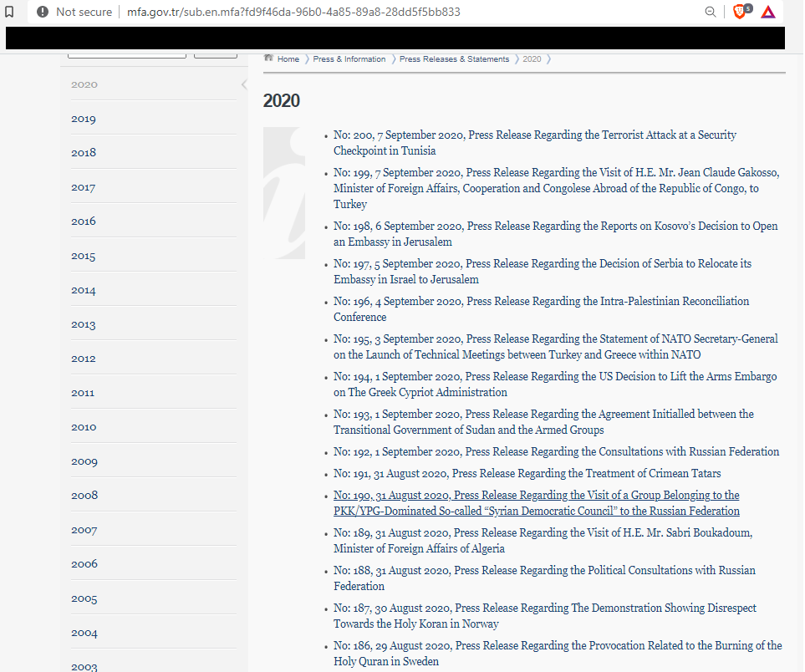Select 2017 in the year sidebar

83,187
